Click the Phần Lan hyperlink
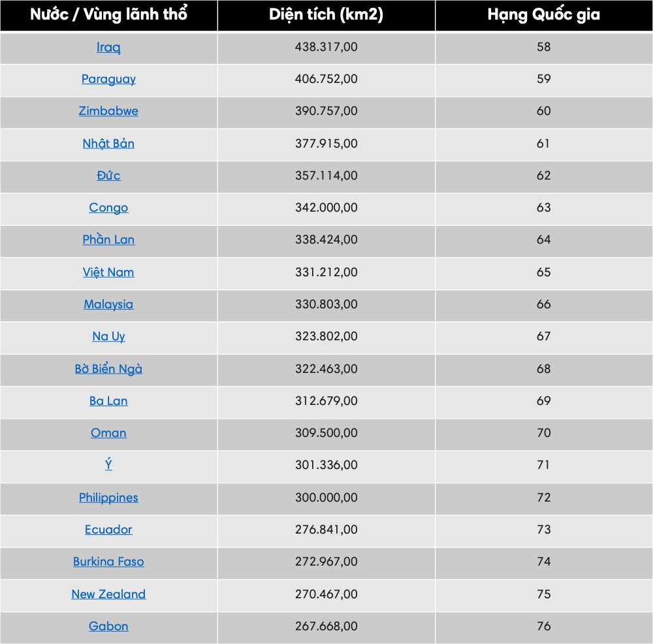Screen dimensions: 653x644 [x=108, y=240]
